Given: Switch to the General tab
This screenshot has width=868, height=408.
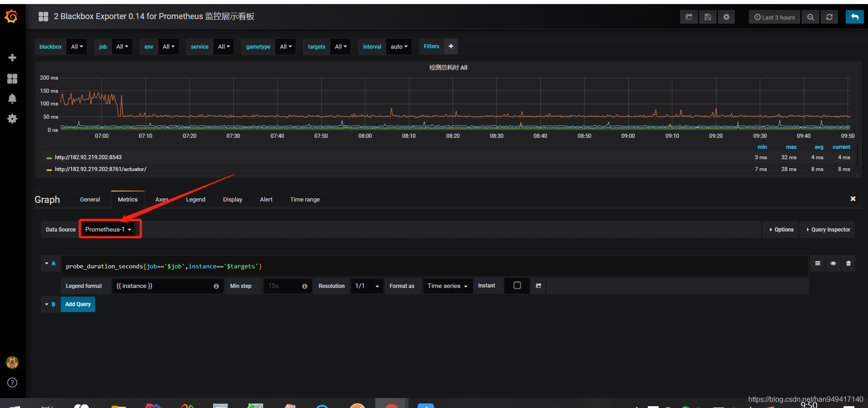Looking at the screenshot, I should coord(90,200).
